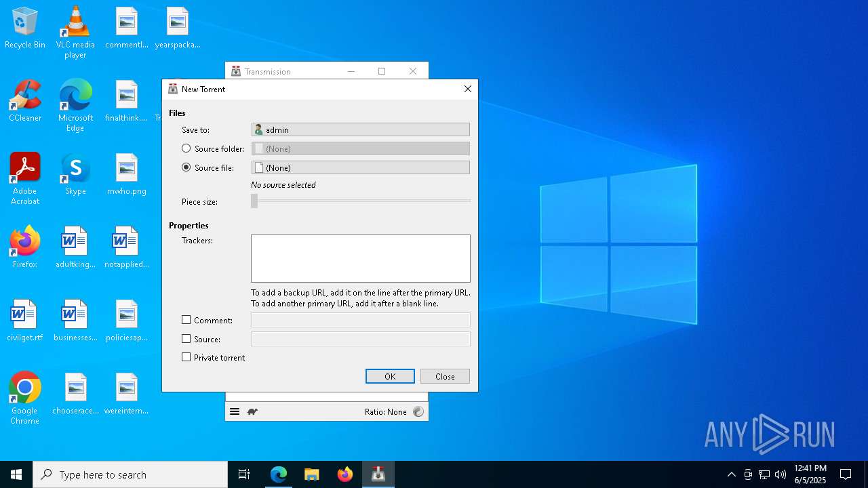Select the Source folder radio button
Image resolution: width=868 pixels, height=488 pixels.
tap(186, 148)
